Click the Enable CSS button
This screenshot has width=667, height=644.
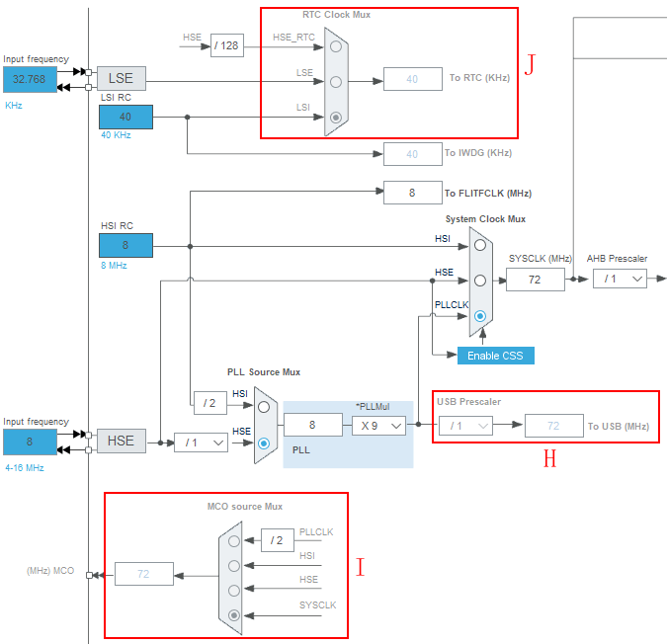tap(495, 356)
